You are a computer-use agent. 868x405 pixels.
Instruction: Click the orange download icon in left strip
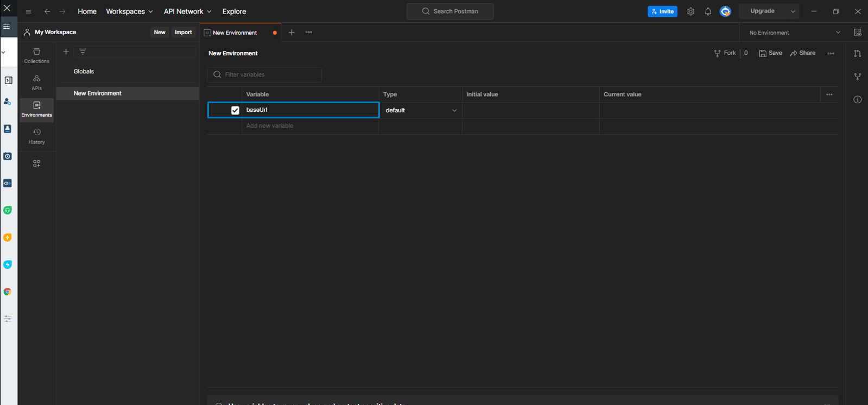pyautogui.click(x=8, y=237)
